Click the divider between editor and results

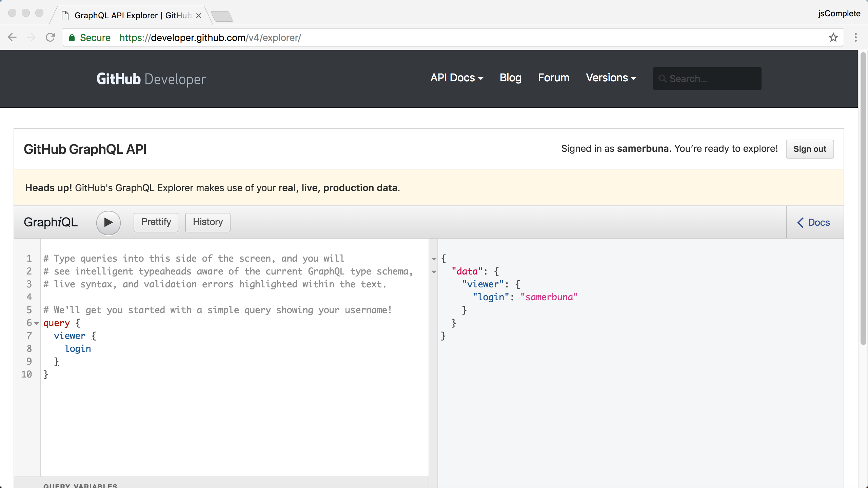433,363
